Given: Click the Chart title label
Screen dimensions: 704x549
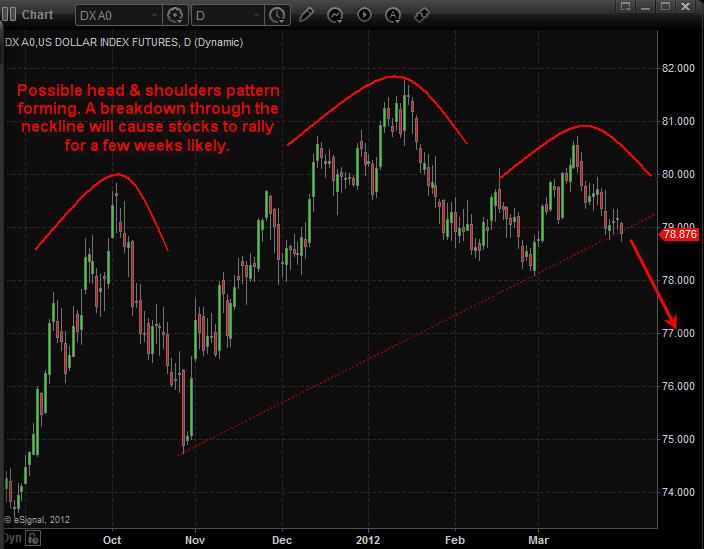Looking at the screenshot, I should click(x=37, y=15).
